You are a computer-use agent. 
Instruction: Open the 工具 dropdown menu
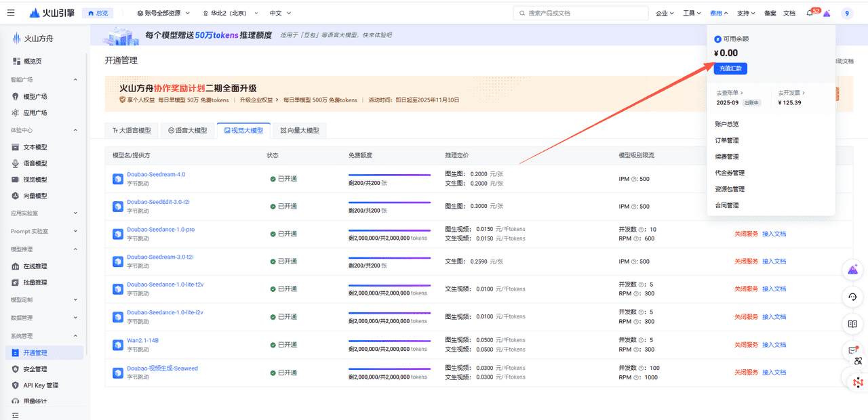coord(692,12)
